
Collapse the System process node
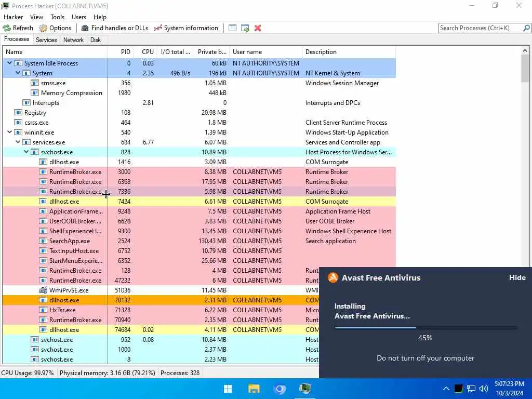tap(18, 73)
